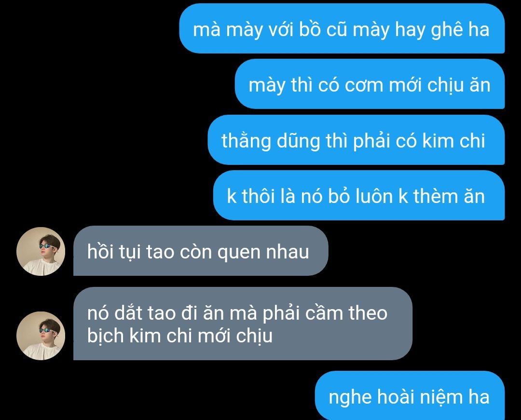Select the "mà mày với bồ cũ mày hay ghê ha" bubble
The image size is (521, 420).
(x=342, y=28)
